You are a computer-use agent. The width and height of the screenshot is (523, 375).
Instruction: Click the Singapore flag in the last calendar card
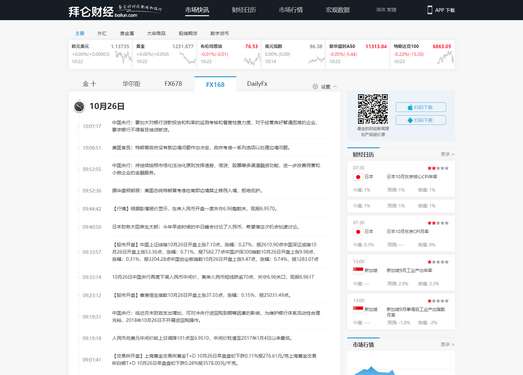point(358,308)
